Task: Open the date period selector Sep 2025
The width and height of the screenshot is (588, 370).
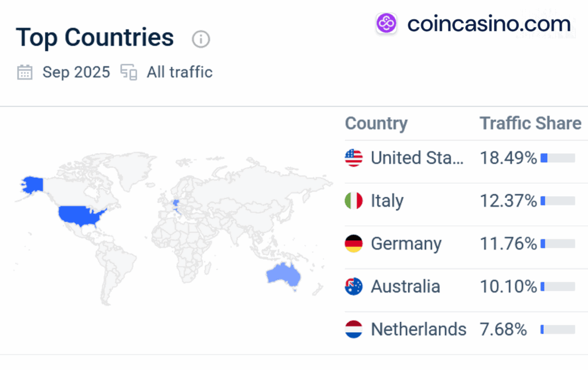Action: [76, 72]
